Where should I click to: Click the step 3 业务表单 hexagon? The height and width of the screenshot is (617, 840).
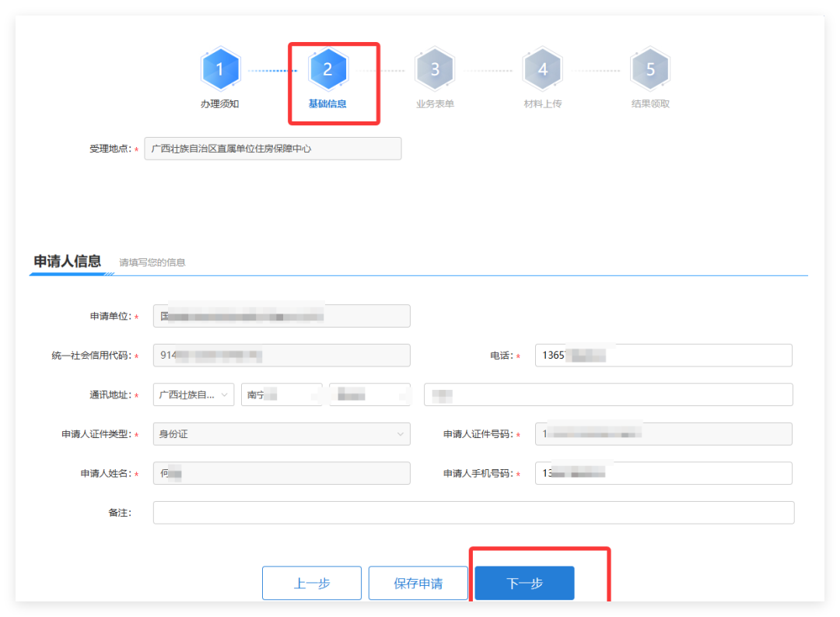coord(435,70)
